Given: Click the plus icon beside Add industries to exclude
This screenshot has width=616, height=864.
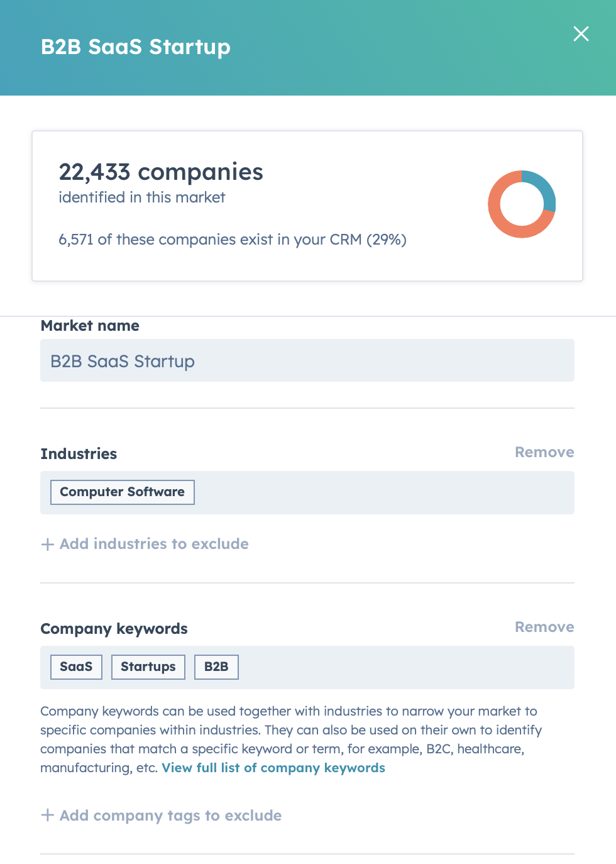Looking at the screenshot, I should [47, 545].
